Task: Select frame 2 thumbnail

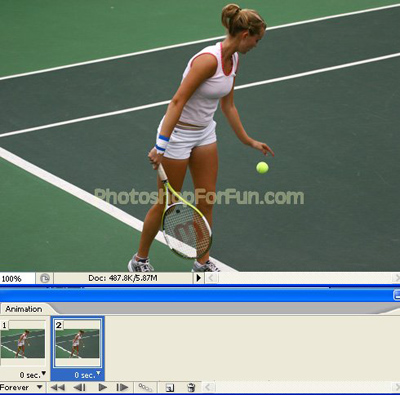Action: click(x=77, y=343)
